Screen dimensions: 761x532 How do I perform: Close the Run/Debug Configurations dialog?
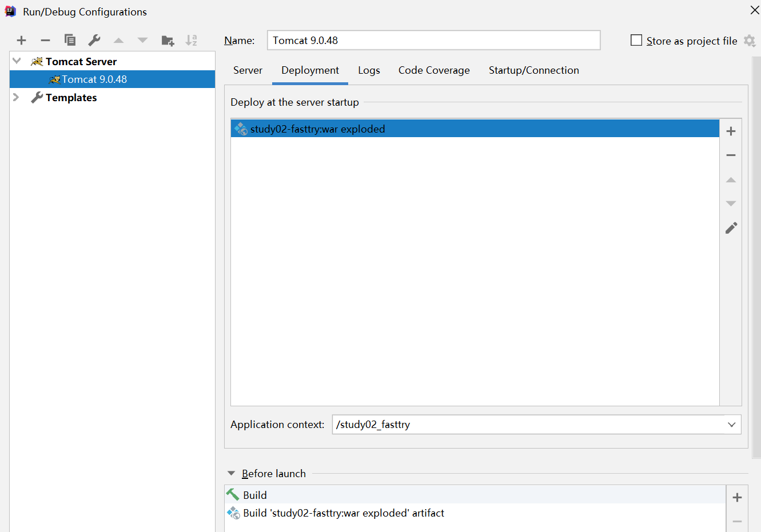[x=754, y=10]
